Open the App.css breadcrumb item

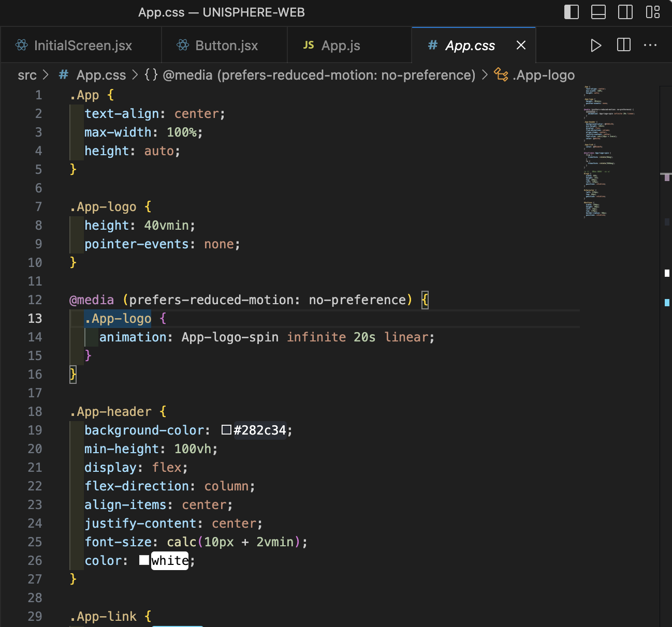point(101,75)
